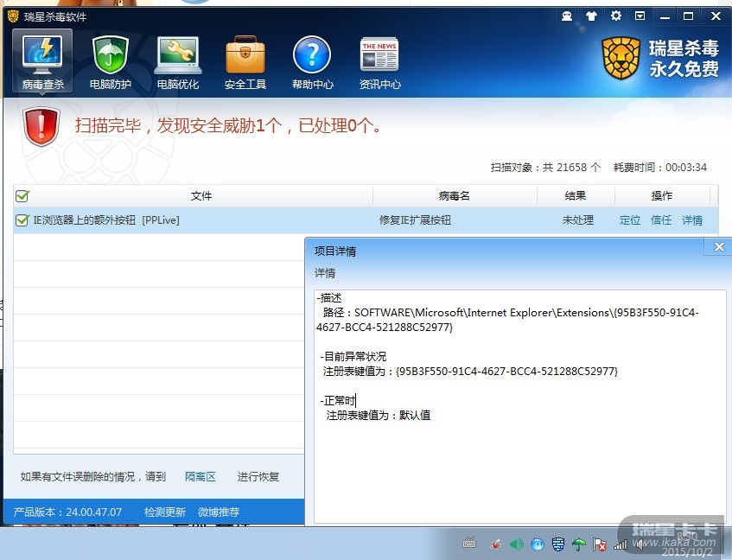Open the 隔离区 quarantine link
This screenshot has width=732, height=560.
click(201, 476)
